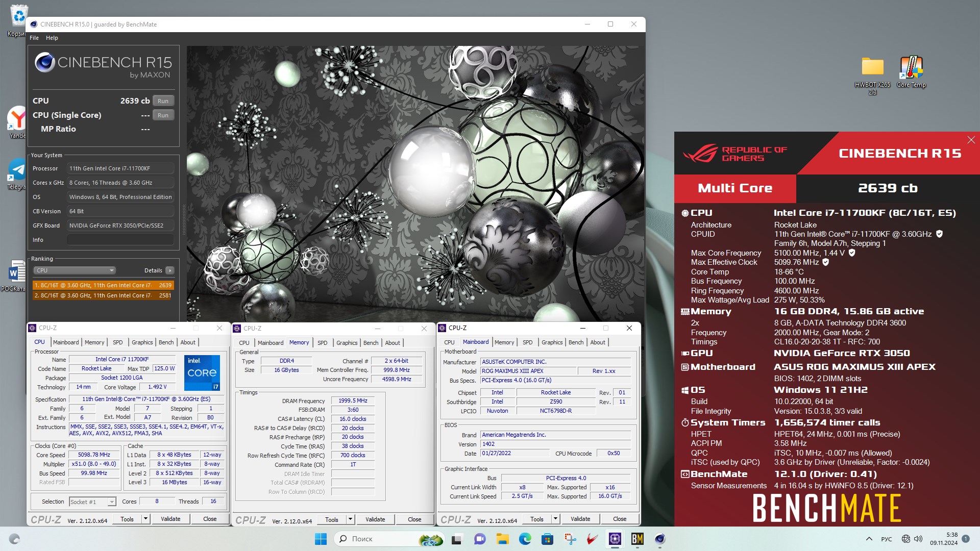
Task: Select the ranking entry scoring 2639
Action: pos(103,285)
